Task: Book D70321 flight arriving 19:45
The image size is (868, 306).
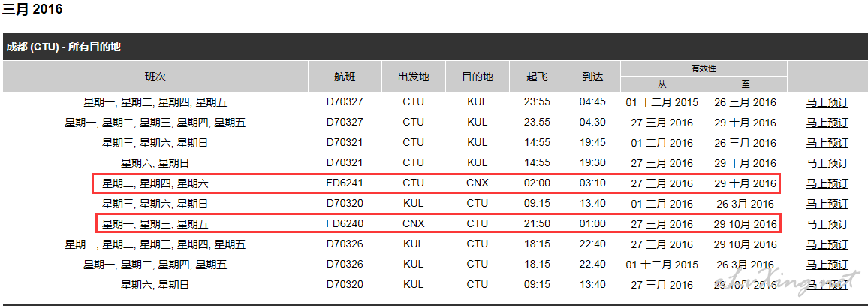Action: pyautogui.click(x=827, y=143)
